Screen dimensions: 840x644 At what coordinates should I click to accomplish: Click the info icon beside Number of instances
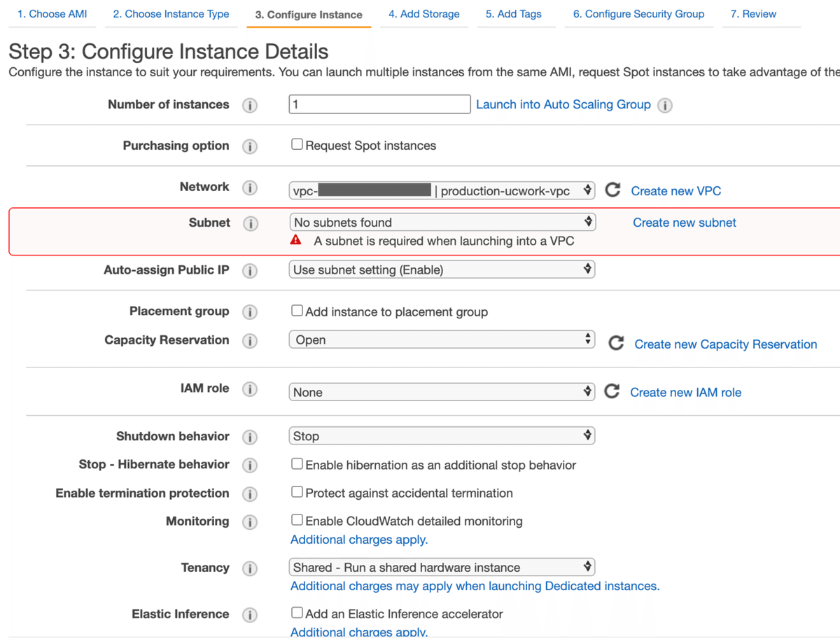coord(249,105)
